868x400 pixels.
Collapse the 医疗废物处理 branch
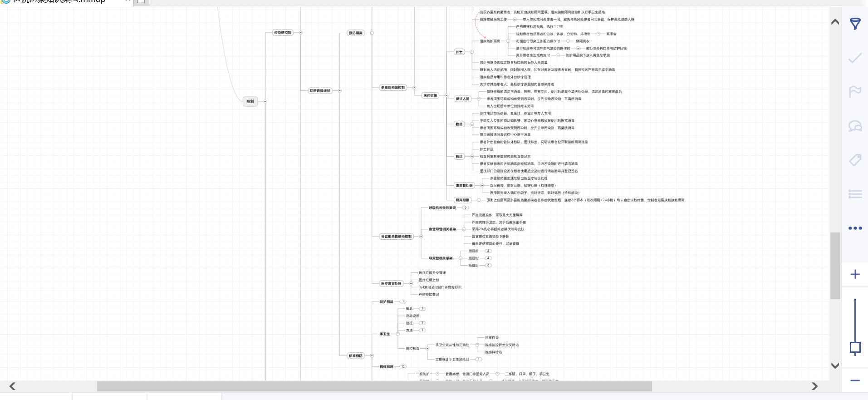pyautogui.click(x=411, y=284)
